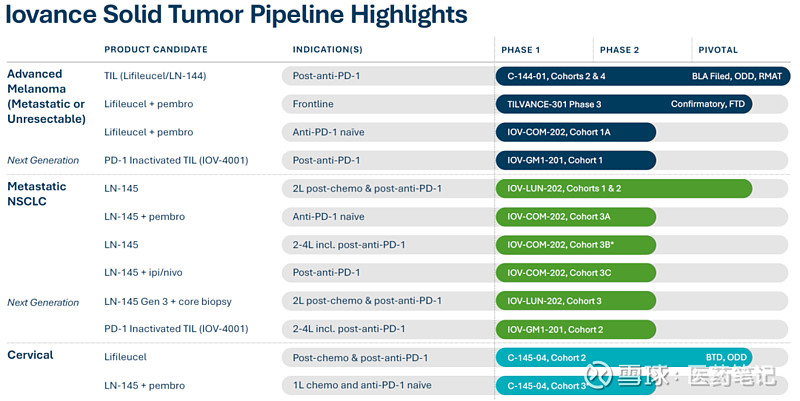This screenshot has width=800, height=401.
Task: Select the PHASE 2 column header
Action: click(619, 50)
